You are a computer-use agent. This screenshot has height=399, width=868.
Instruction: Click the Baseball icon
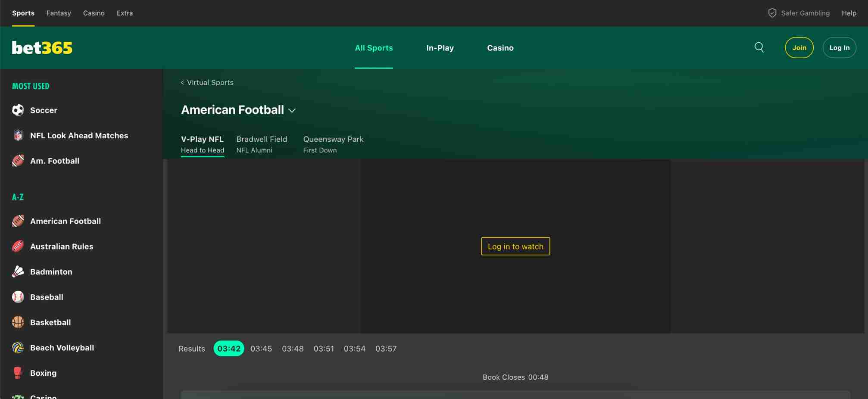click(x=18, y=297)
